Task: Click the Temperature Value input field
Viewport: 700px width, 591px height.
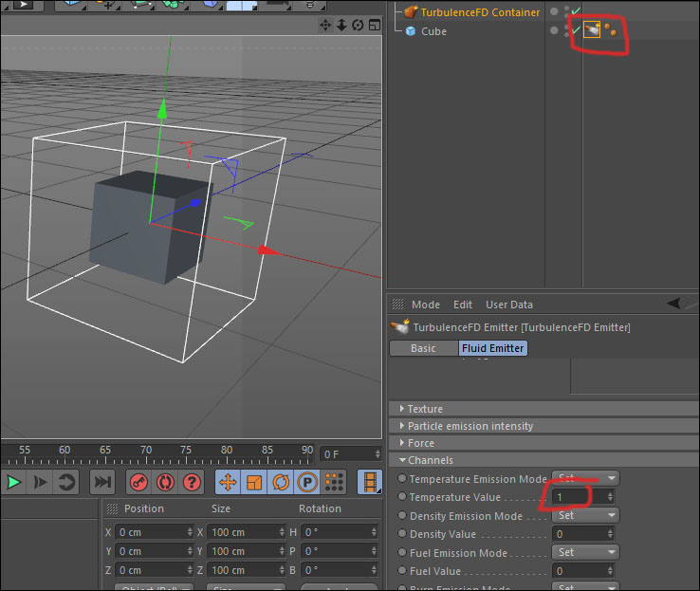Action: click(580, 497)
